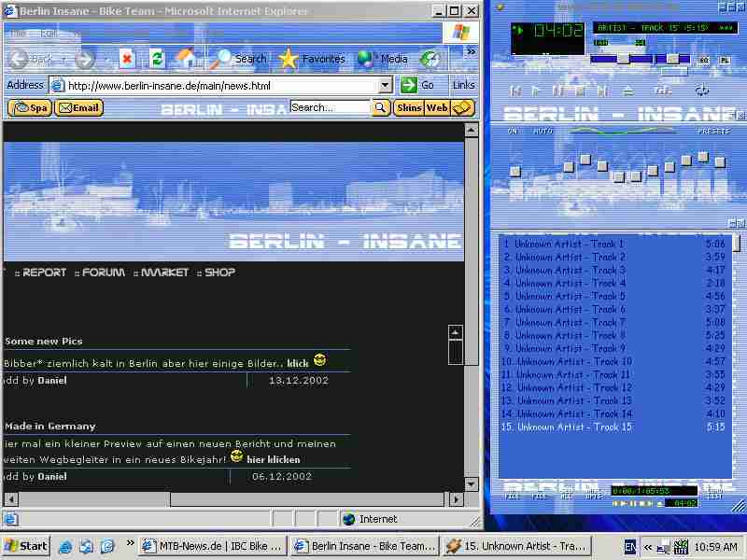This screenshot has height=560, width=747.
Task: Click the Spa button in the toolbar
Action: pyautogui.click(x=30, y=107)
